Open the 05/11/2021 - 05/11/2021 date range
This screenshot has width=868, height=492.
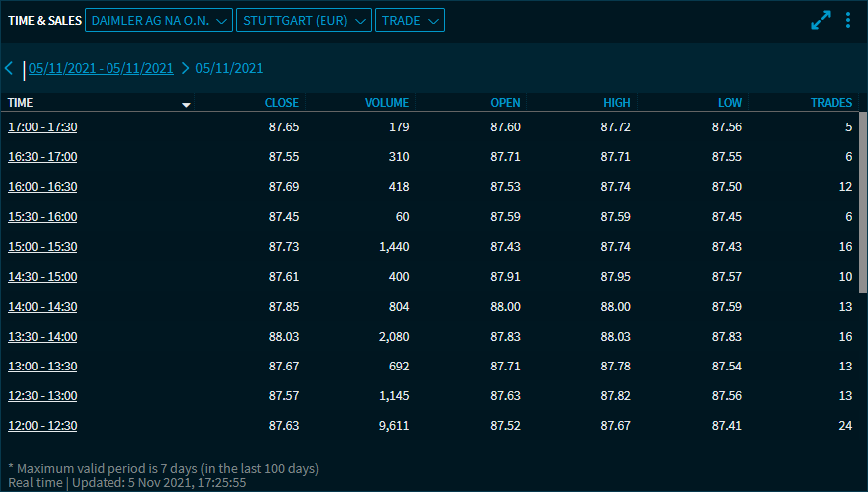[102, 68]
